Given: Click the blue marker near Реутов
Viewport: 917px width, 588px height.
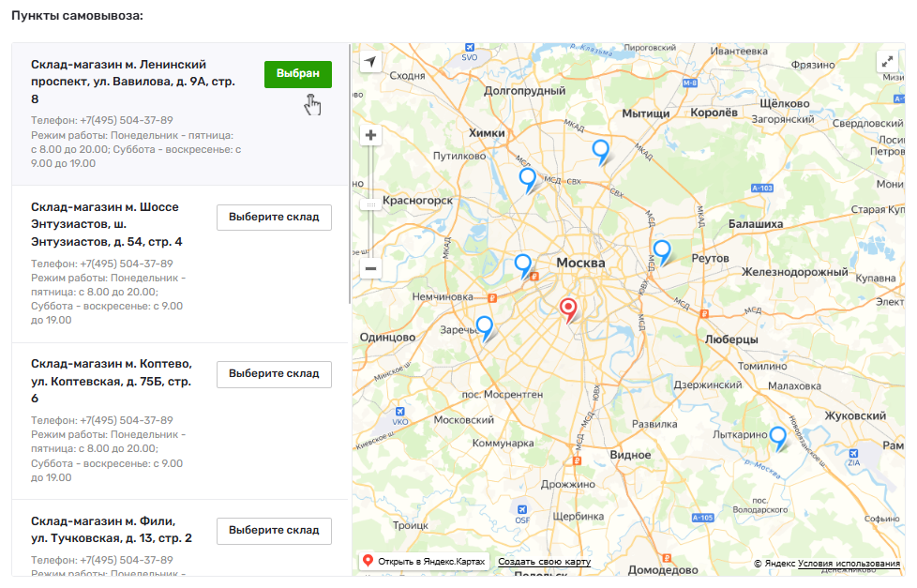Looking at the screenshot, I should point(662,251).
